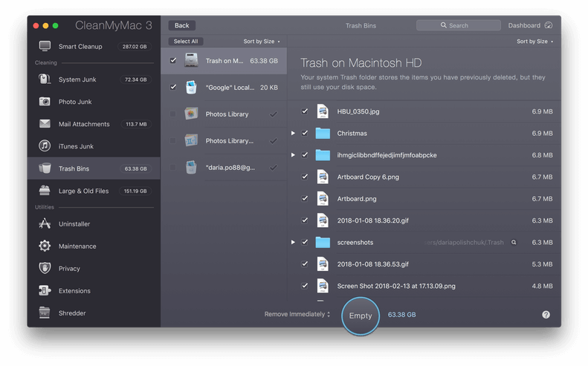The height and width of the screenshot is (366, 588).
Task: Click the Privacy shield icon
Action: tap(45, 268)
